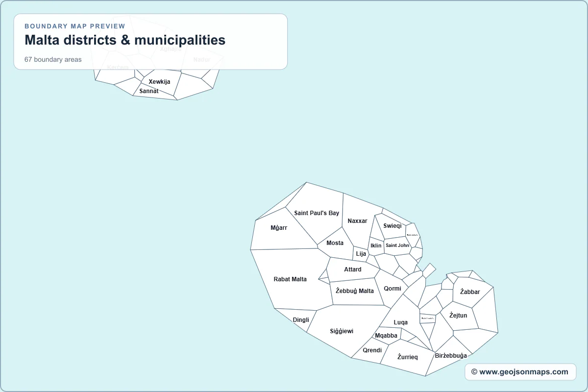Open the www.geojsonmaps.com attribution link
The height and width of the screenshot is (392, 588).
pos(520,372)
